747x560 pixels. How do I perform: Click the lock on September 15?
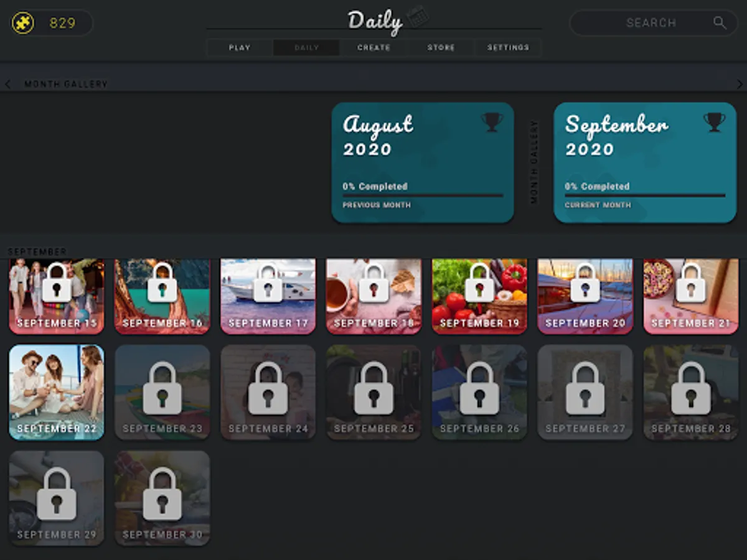(x=57, y=282)
